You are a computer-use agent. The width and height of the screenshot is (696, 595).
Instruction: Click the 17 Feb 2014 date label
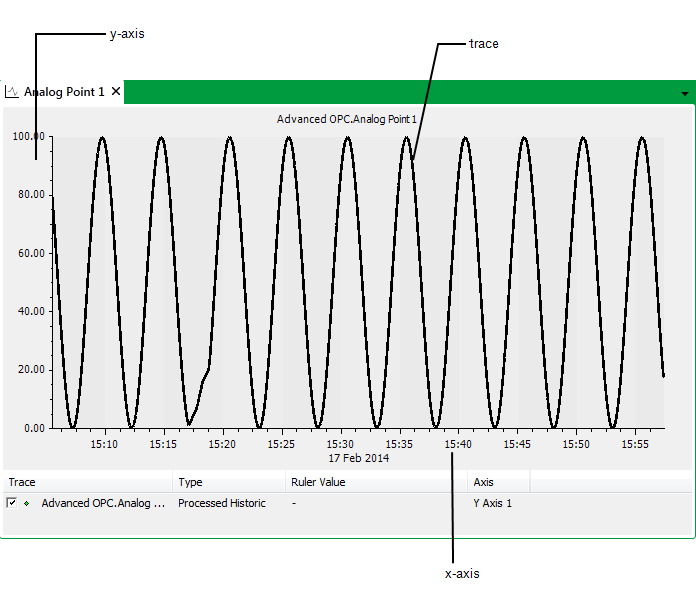[x=359, y=458]
